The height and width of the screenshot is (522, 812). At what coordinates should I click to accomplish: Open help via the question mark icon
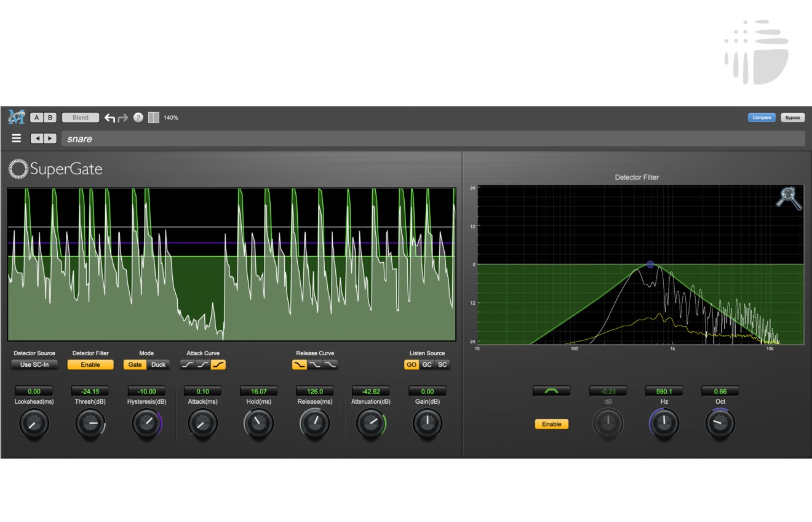[138, 118]
